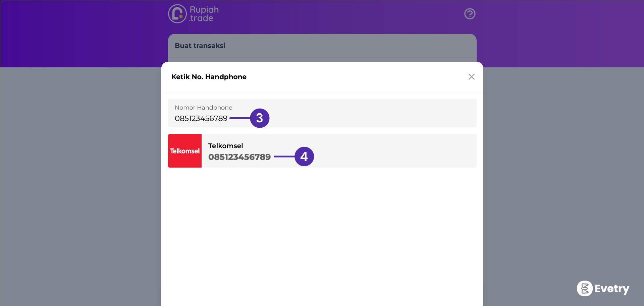This screenshot has width=644, height=306.
Task: Click the Evetry watermark icon
Action: click(585, 288)
